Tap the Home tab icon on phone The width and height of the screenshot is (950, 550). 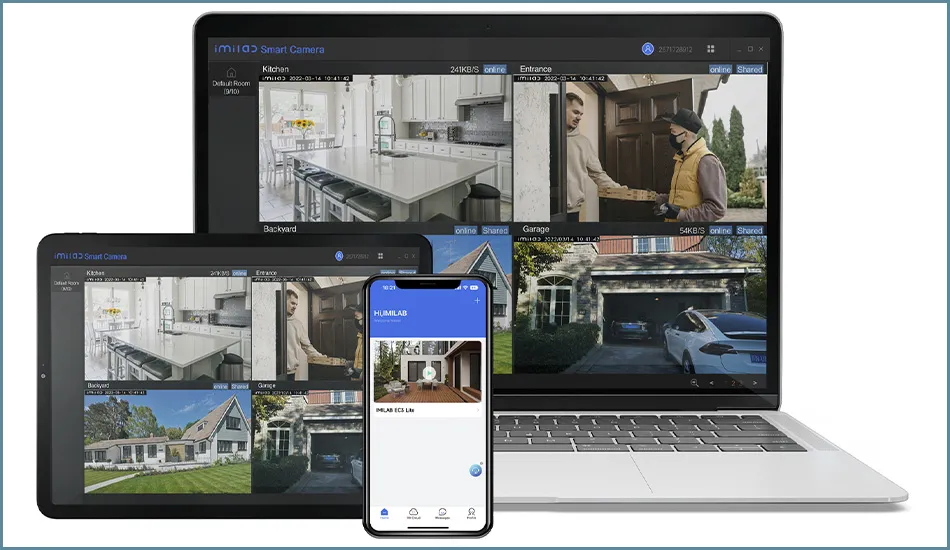coord(383,512)
